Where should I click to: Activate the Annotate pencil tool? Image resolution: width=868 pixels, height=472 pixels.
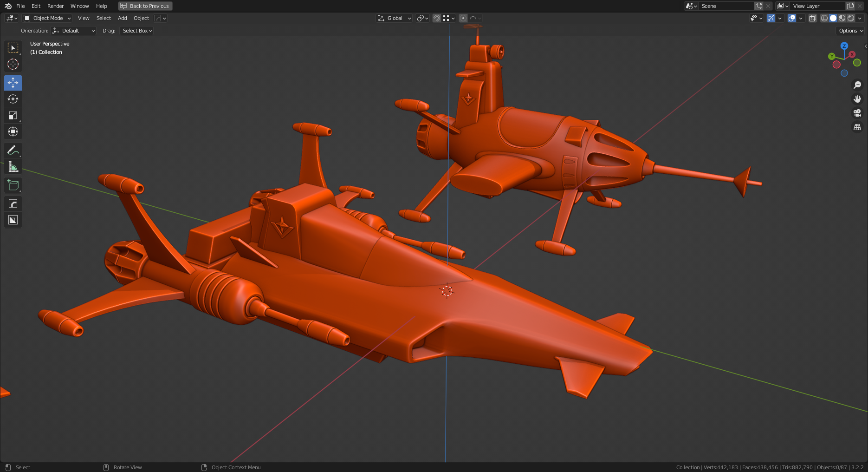13,150
